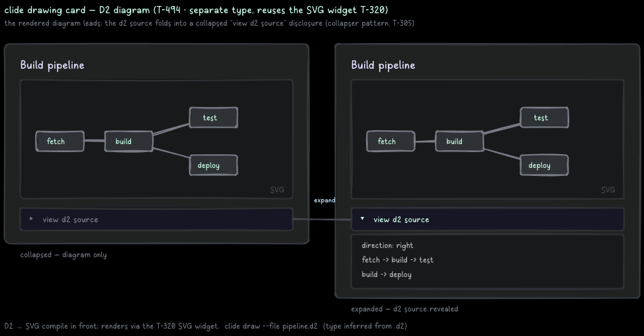644x336 pixels.
Task: Click the collapsed view d2 source bar
Action: pyautogui.click(x=156, y=220)
